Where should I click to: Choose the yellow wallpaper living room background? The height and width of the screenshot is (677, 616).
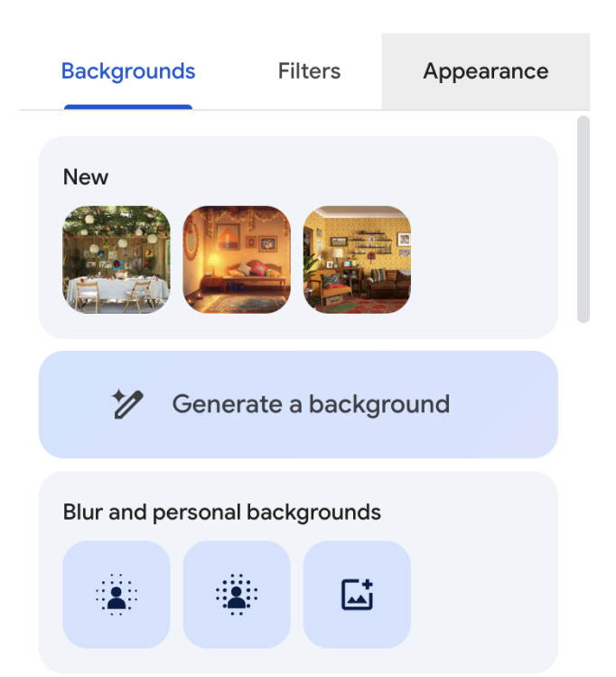357,259
